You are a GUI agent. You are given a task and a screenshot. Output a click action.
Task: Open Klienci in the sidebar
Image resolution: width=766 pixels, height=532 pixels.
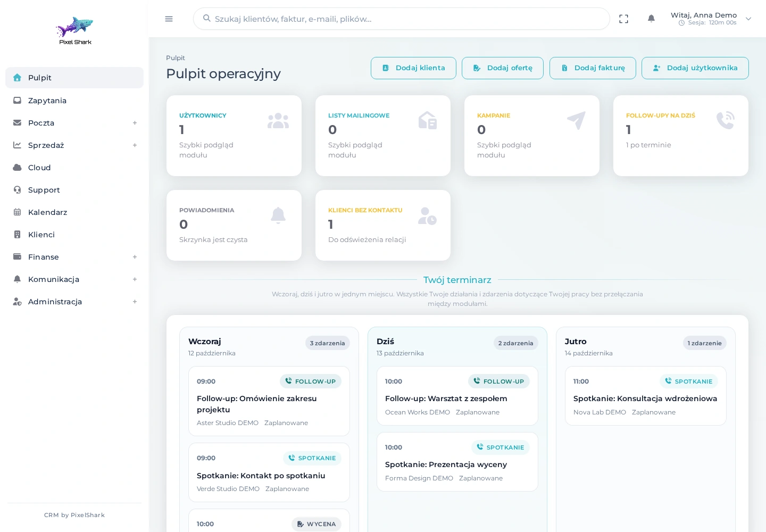pyautogui.click(x=74, y=235)
